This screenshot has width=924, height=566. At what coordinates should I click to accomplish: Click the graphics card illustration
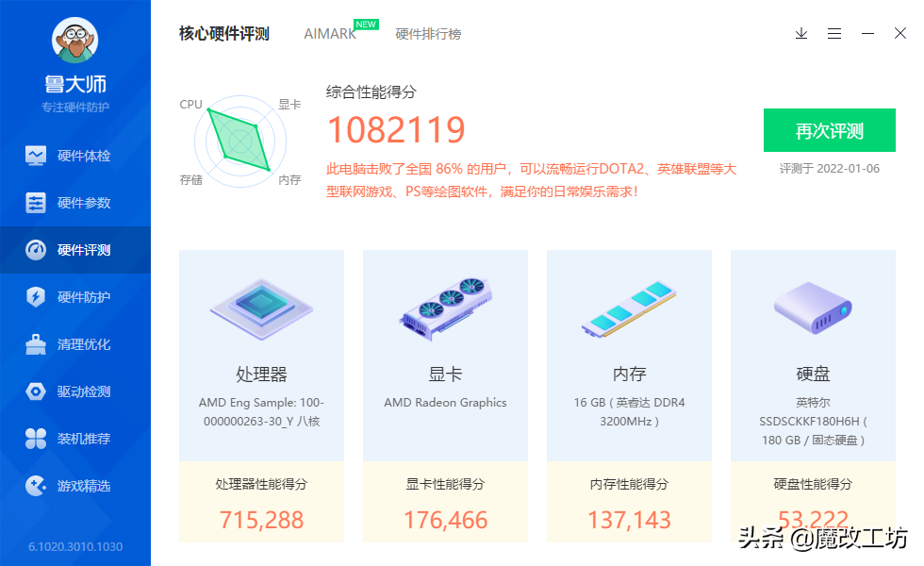(x=445, y=309)
